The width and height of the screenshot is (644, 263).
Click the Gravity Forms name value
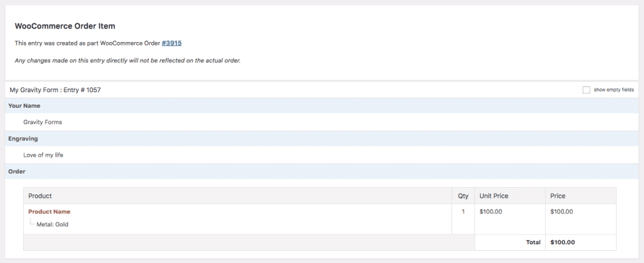pos(43,122)
